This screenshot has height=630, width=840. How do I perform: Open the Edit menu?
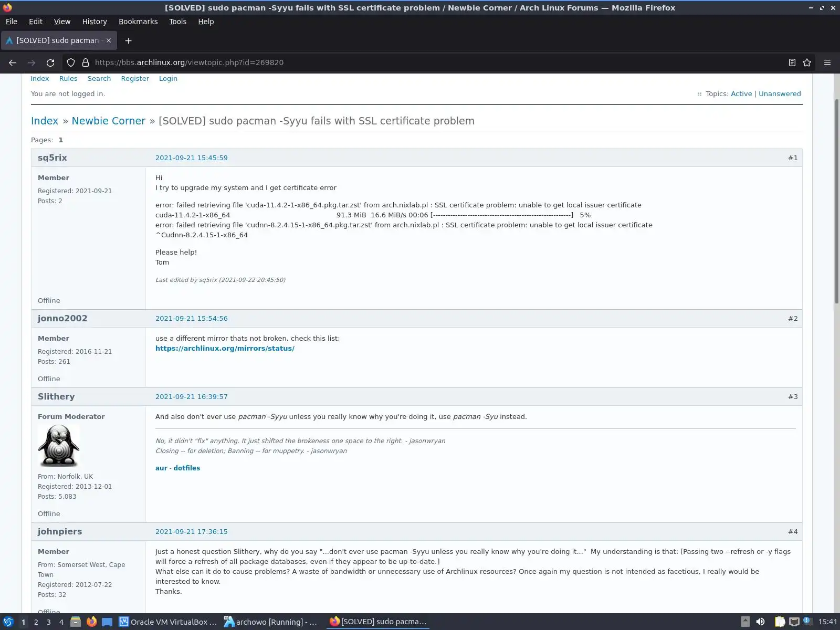(36, 22)
